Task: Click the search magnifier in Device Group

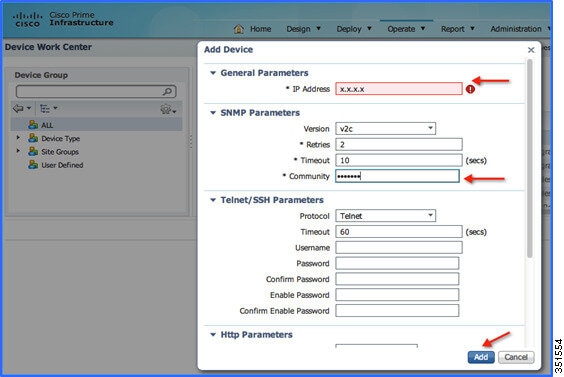Action: tap(167, 91)
